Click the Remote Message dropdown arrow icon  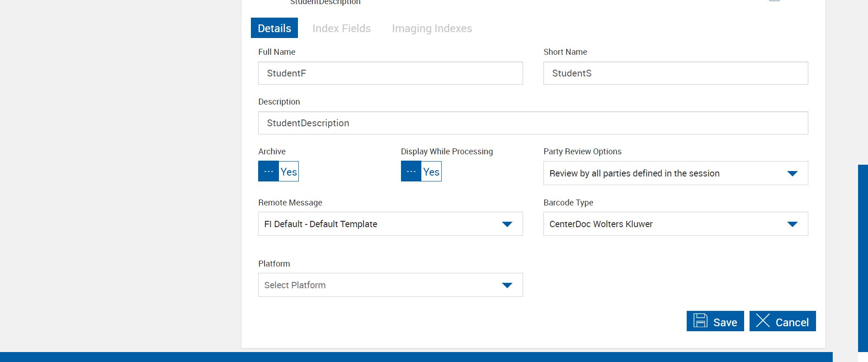(507, 224)
